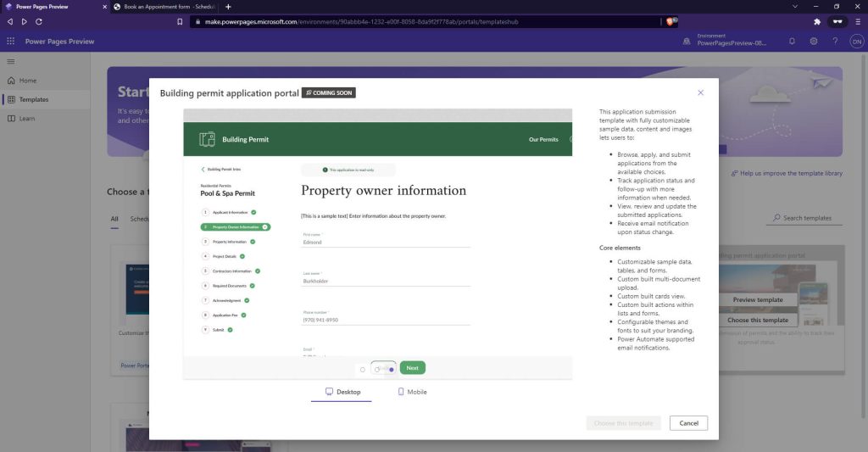
Task: Bookmark this page with the bookmark icon
Action: pyautogui.click(x=180, y=21)
